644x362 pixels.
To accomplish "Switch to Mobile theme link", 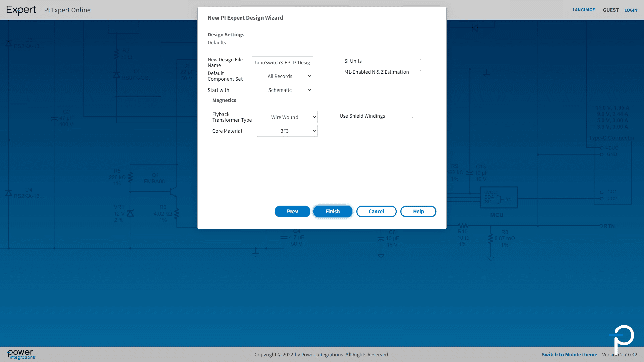I will point(569,355).
